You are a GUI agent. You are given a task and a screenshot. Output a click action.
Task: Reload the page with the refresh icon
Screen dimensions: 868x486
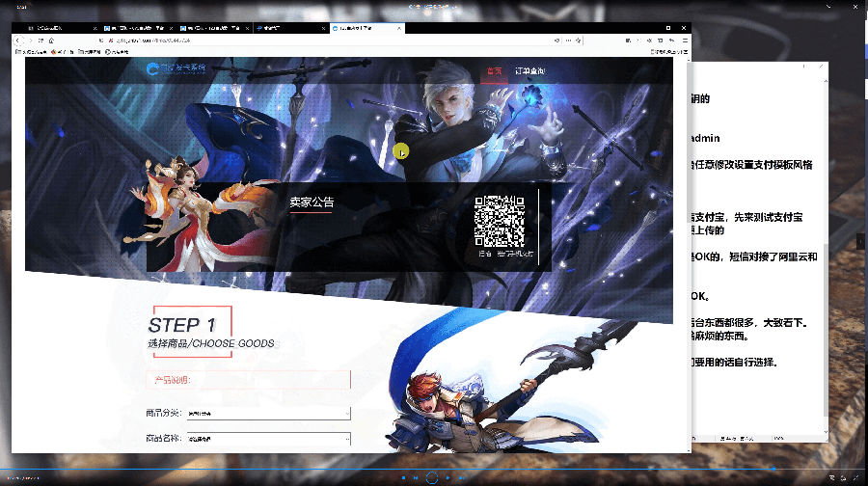pyautogui.click(x=40, y=40)
